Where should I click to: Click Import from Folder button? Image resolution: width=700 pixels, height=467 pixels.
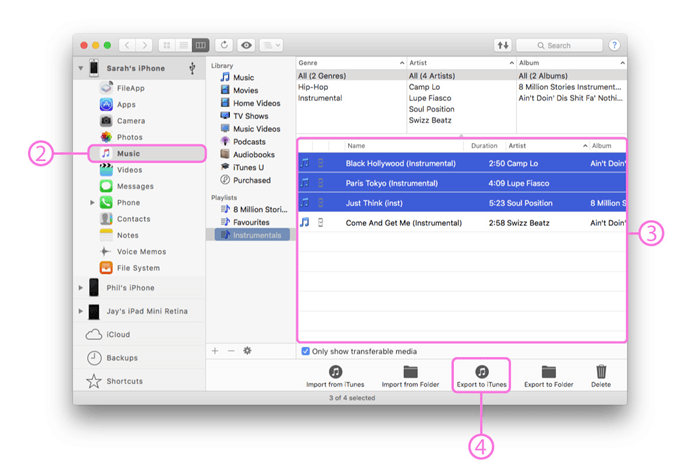[410, 376]
